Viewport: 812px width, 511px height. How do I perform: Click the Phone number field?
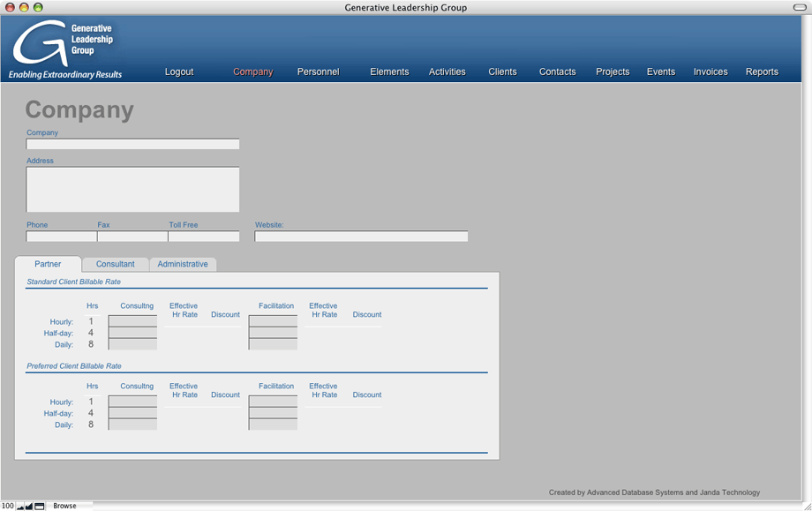pos(61,237)
